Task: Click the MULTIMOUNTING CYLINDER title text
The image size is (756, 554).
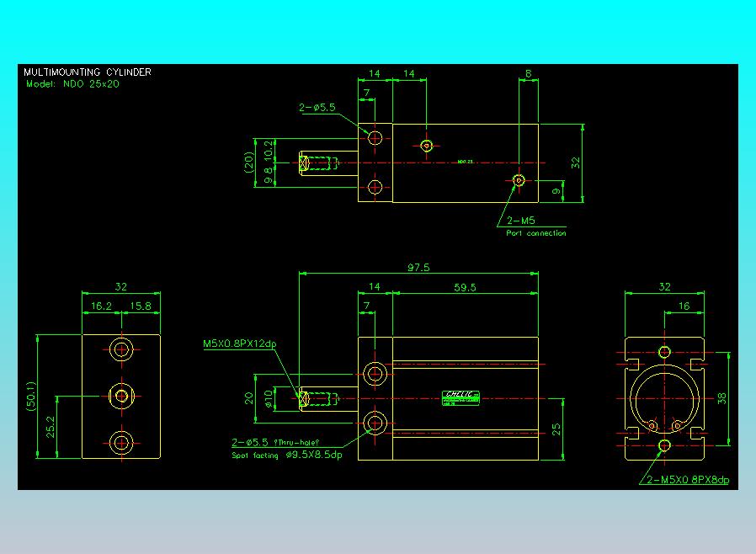Action: click(x=88, y=72)
